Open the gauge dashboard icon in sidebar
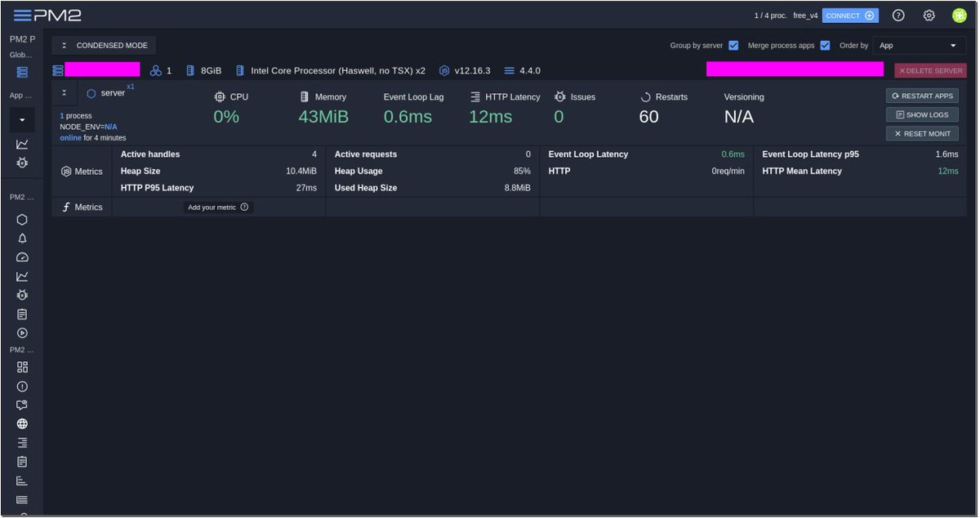980x518 pixels. 22,257
